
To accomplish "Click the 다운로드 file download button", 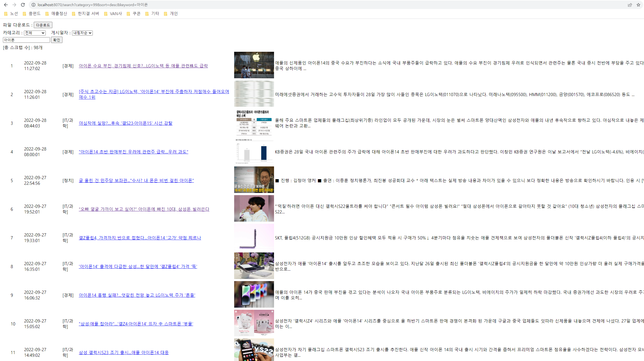I will pos(43,25).
